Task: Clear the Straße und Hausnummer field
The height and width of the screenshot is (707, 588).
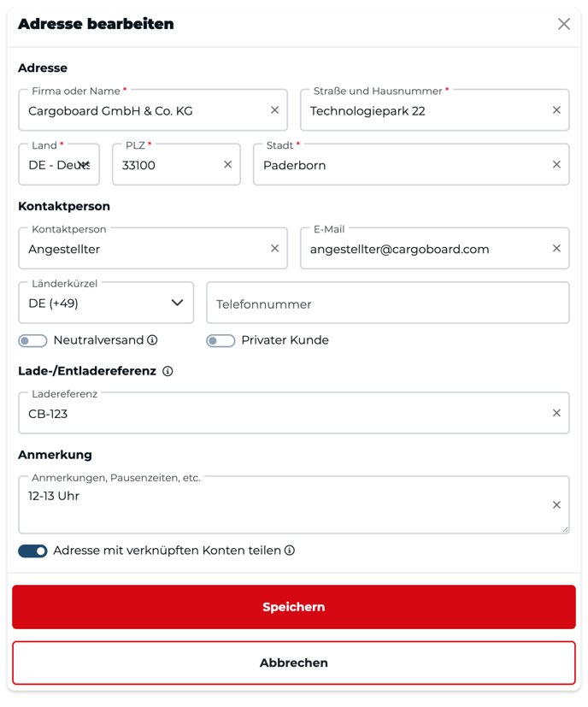Action: coord(556,110)
